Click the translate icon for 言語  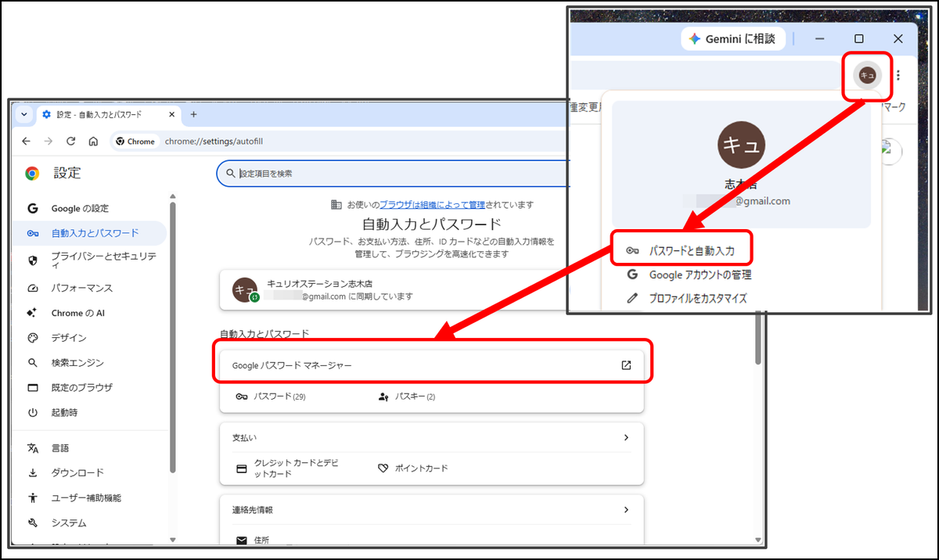(x=33, y=448)
